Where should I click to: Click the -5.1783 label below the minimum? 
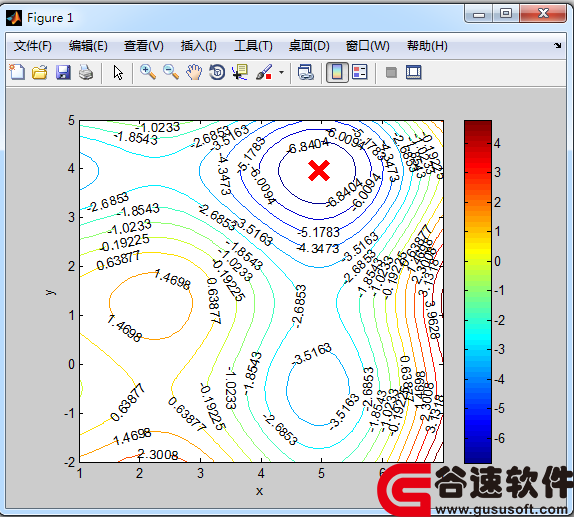[318, 232]
